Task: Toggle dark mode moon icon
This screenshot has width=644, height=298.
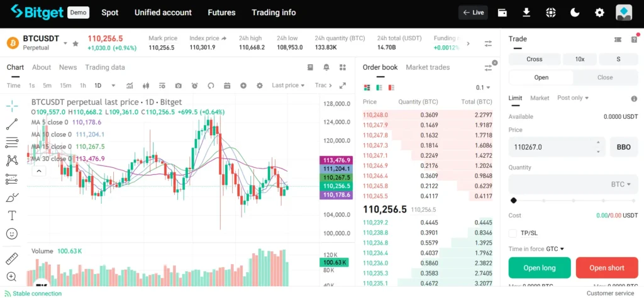Action: click(x=575, y=13)
